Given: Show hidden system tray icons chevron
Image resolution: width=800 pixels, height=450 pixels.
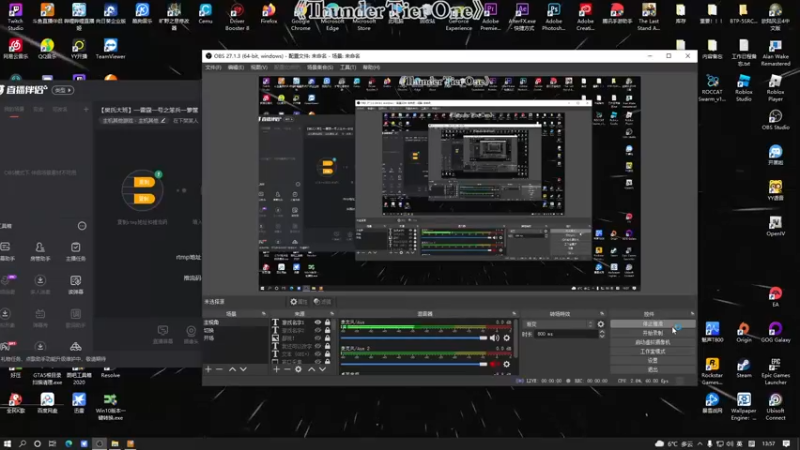Looking at the screenshot, I should pyautogui.click(x=699, y=443).
